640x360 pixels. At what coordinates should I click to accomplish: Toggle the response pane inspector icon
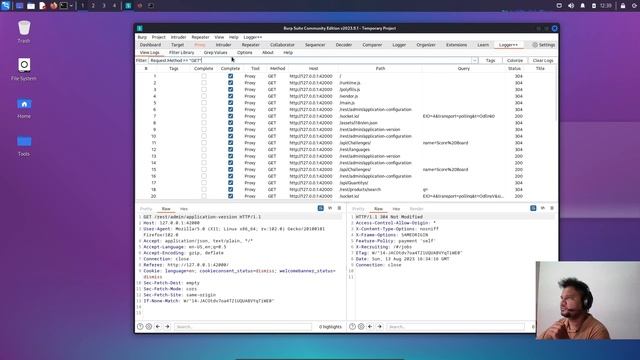pos(533,208)
